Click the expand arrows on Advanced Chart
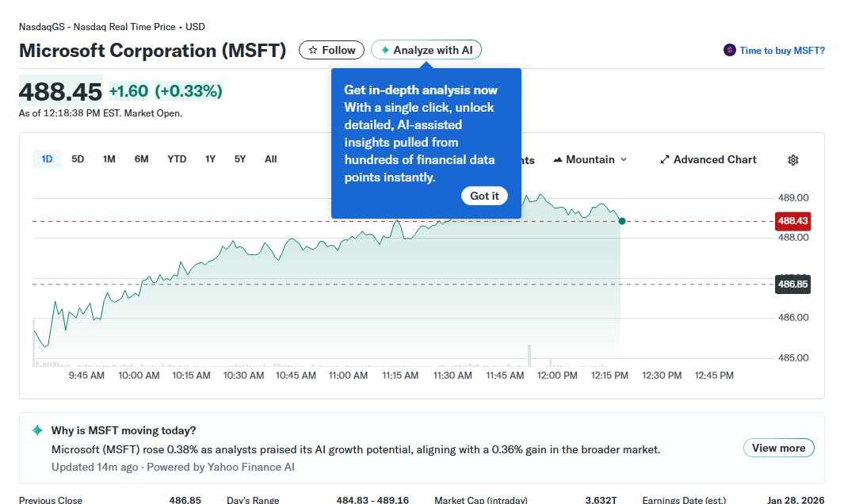The width and height of the screenshot is (844, 504). click(664, 159)
